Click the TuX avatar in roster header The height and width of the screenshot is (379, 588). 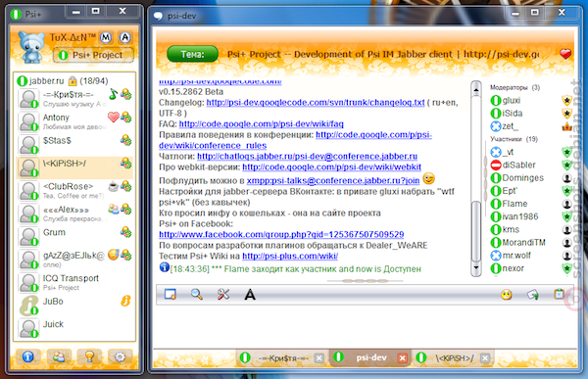coord(32,46)
